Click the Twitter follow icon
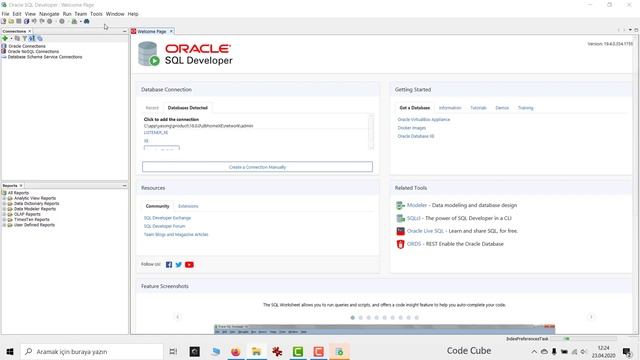 point(179,264)
